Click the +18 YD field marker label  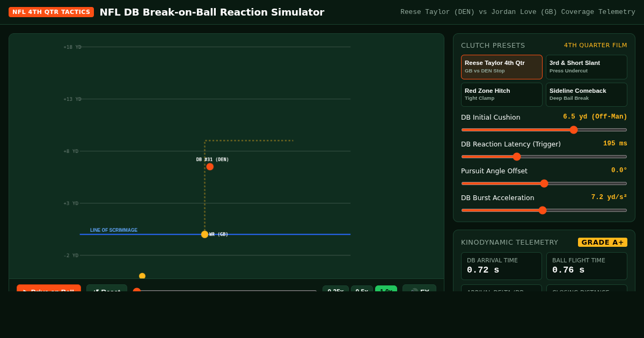[72, 47]
